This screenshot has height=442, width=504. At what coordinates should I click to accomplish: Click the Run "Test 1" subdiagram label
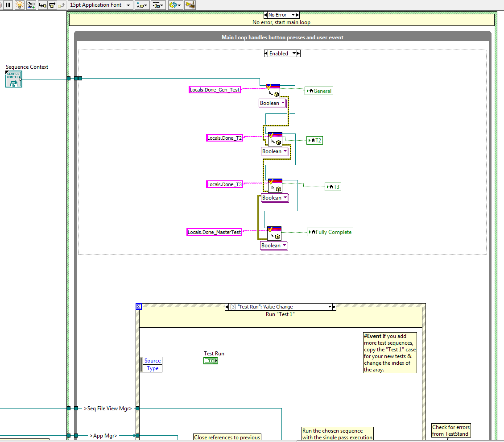click(x=280, y=314)
